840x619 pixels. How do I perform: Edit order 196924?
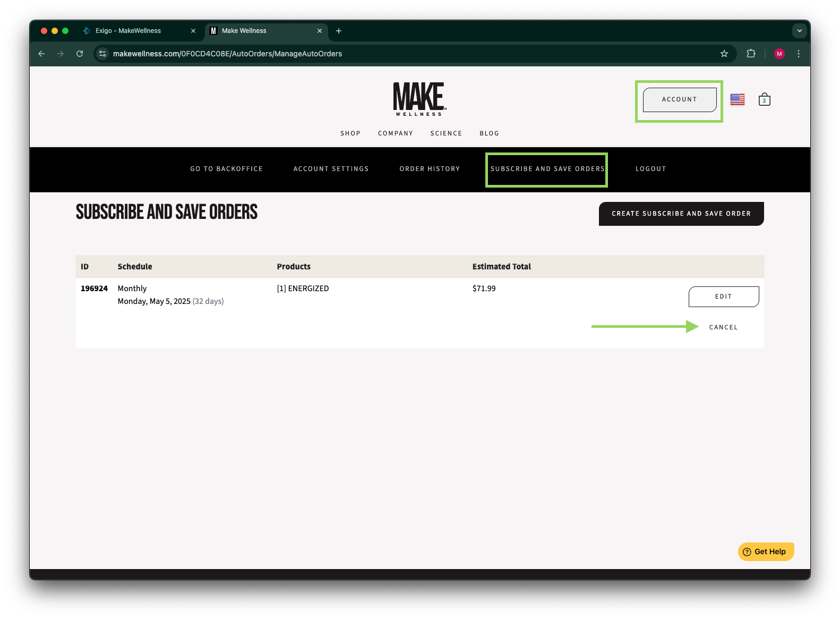[724, 296]
